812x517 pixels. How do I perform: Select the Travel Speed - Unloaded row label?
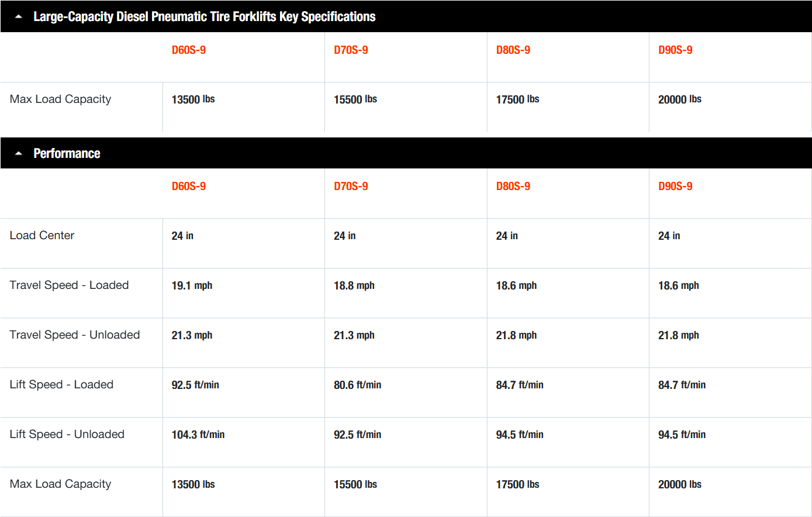tap(75, 335)
